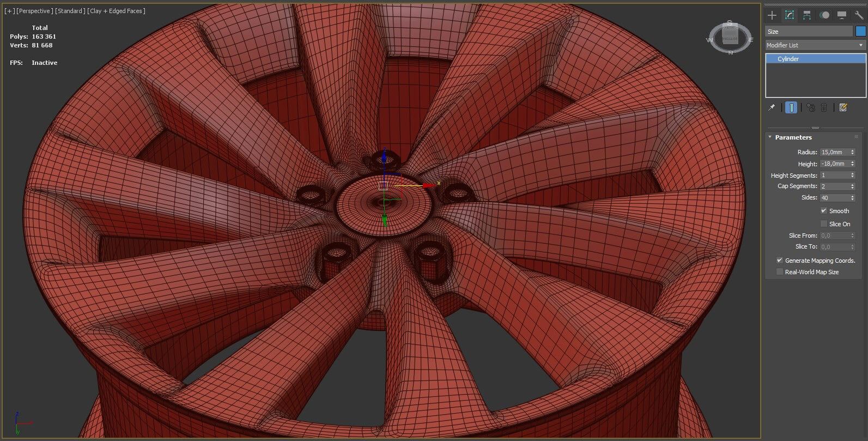Open the Motion panel icon

coord(824,15)
